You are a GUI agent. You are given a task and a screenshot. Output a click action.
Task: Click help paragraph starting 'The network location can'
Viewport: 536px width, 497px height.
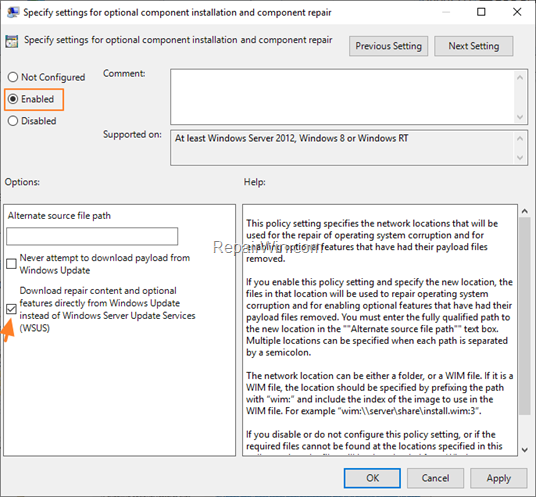point(379,393)
